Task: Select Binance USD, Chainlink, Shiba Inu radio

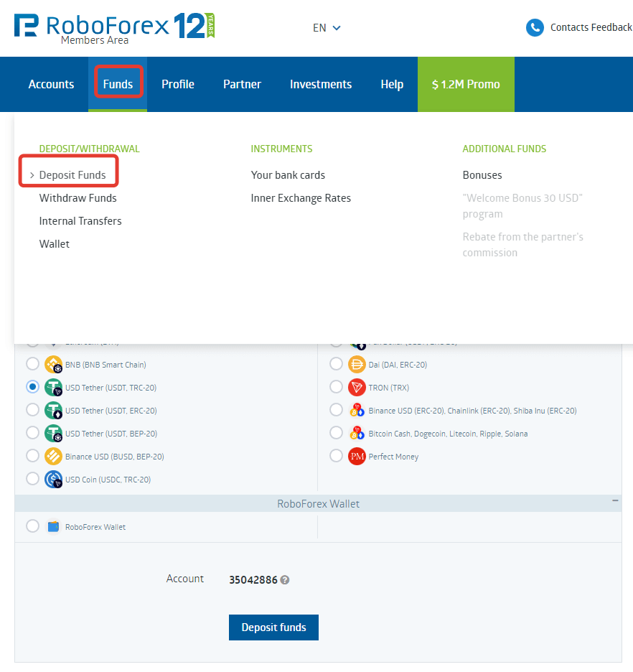Action: (336, 410)
